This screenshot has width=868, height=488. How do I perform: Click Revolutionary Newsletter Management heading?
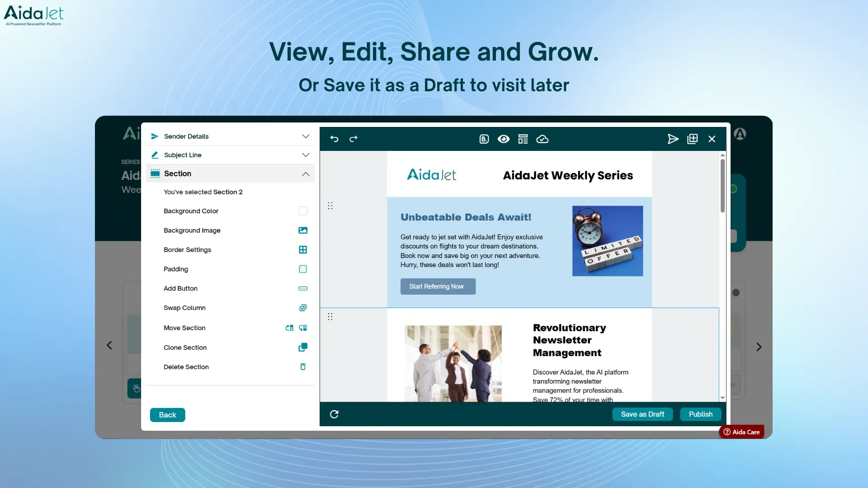tap(570, 340)
